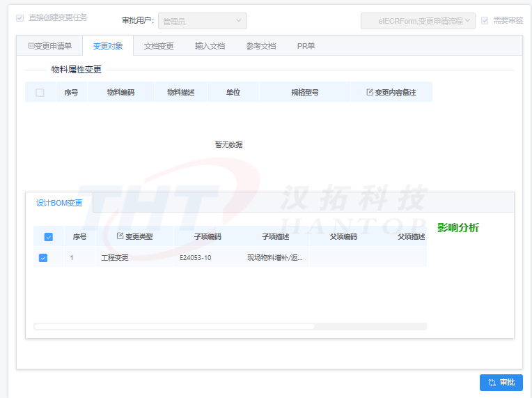This screenshot has width=532, height=398.
Task: Click the 影响分析 link
Action: (x=457, y=228)
